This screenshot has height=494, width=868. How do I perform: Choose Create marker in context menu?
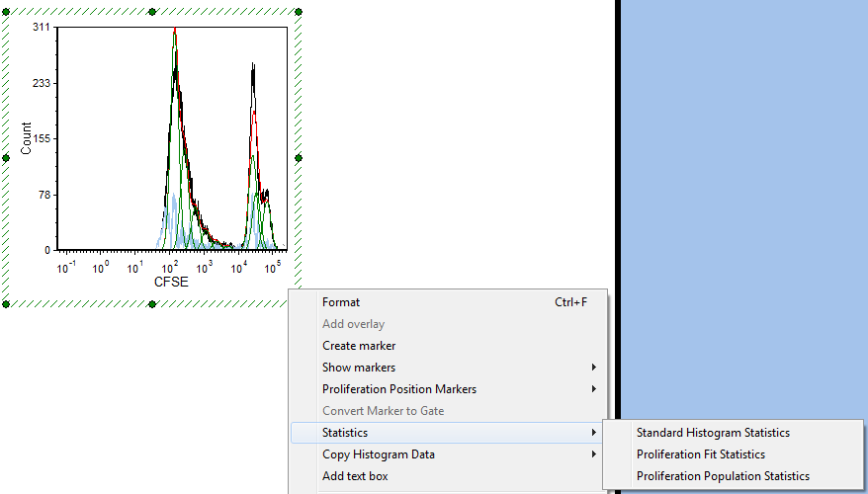(449, 346)
